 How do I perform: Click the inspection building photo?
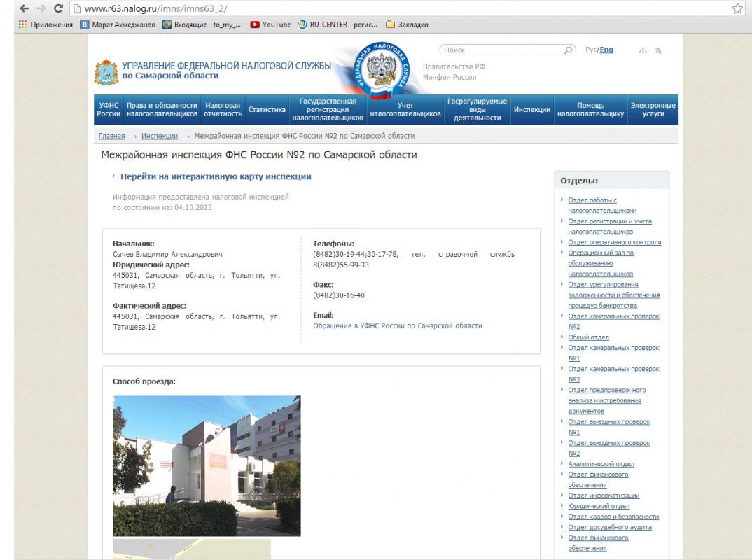207,465
